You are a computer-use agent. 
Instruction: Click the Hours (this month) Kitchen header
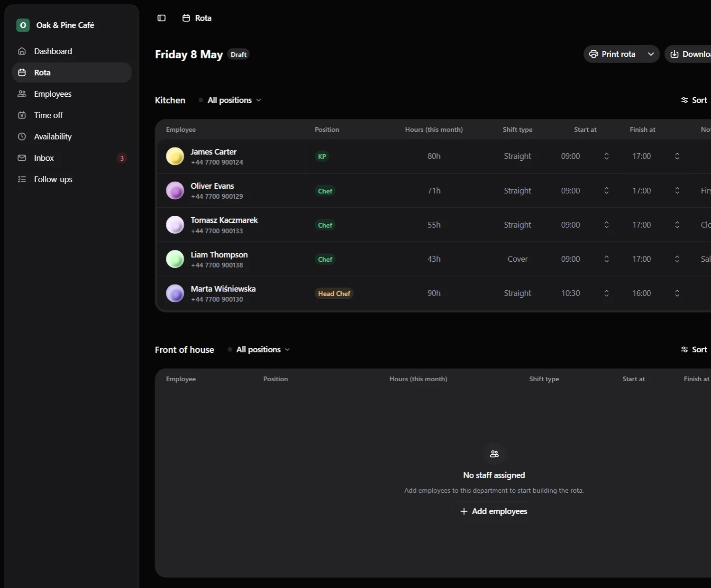click(x=434, y=129)
